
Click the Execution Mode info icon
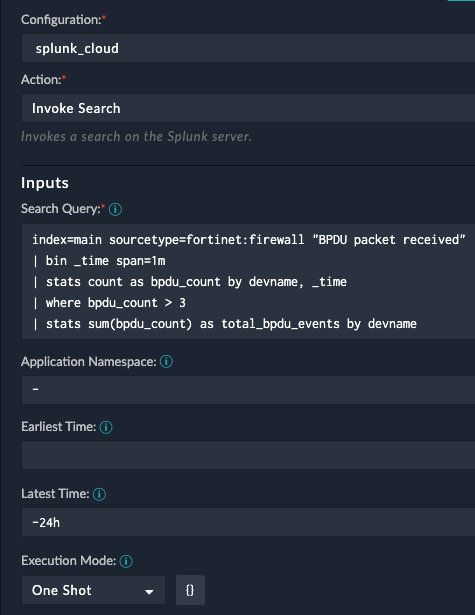[x=126, y=561]
